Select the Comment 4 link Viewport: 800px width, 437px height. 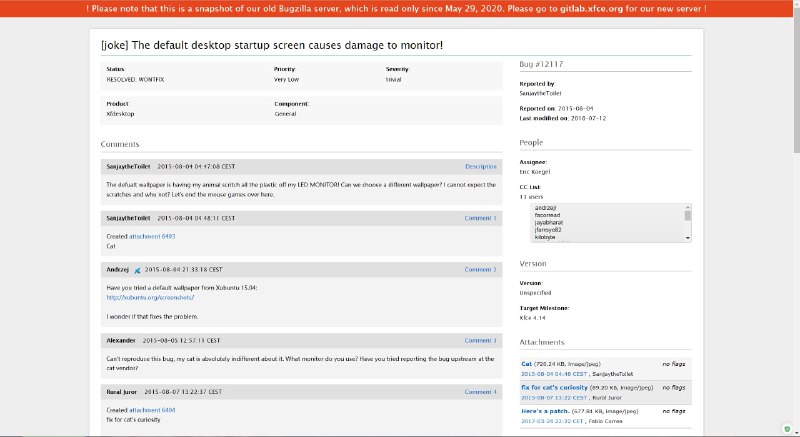click(480, 392)
